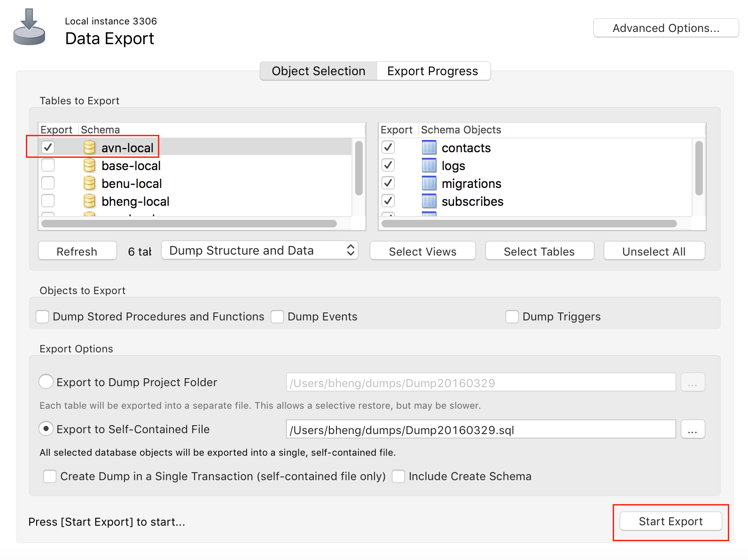This screenshot has width=748, height=560.
Task: Enable Dump Stored Procedures and Functions
Action: point(42,317)
